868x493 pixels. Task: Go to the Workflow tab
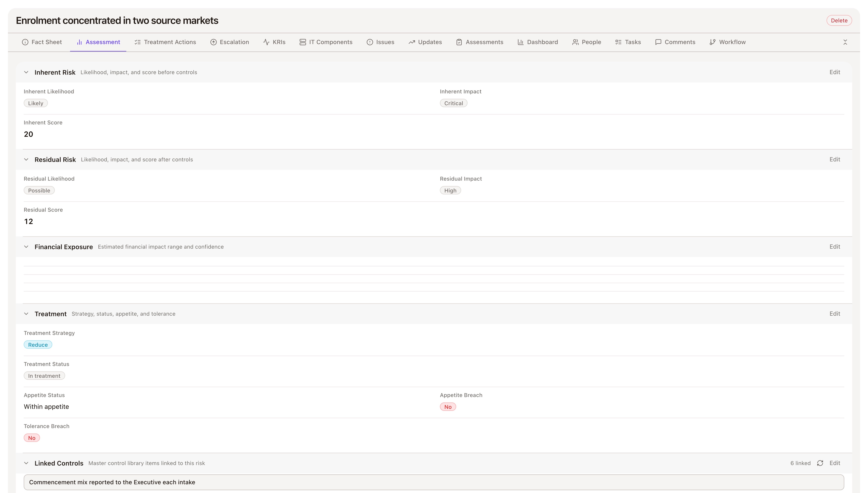click(x=727, y=42)
